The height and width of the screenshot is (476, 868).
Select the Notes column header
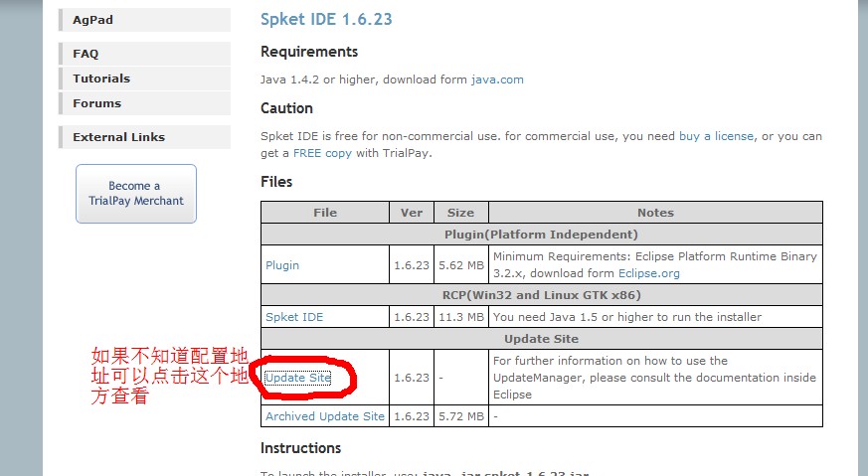coord(655,213)
